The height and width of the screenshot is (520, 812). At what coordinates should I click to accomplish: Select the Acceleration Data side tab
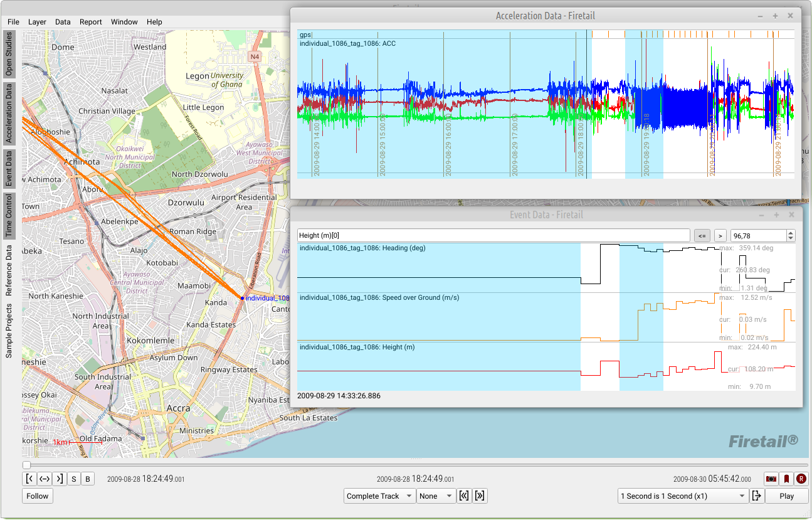9,114
